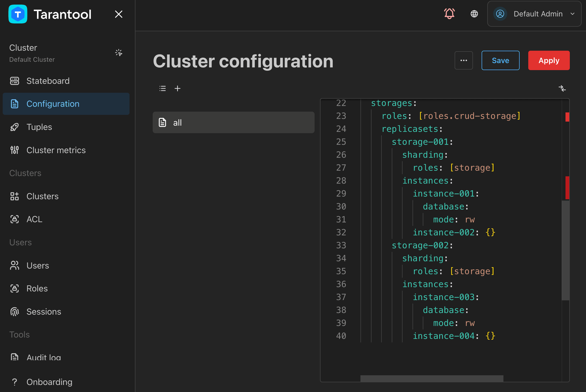Screen dimensions: 586x392
Task: Save the cluster configuration
Action: coord(500,60)
